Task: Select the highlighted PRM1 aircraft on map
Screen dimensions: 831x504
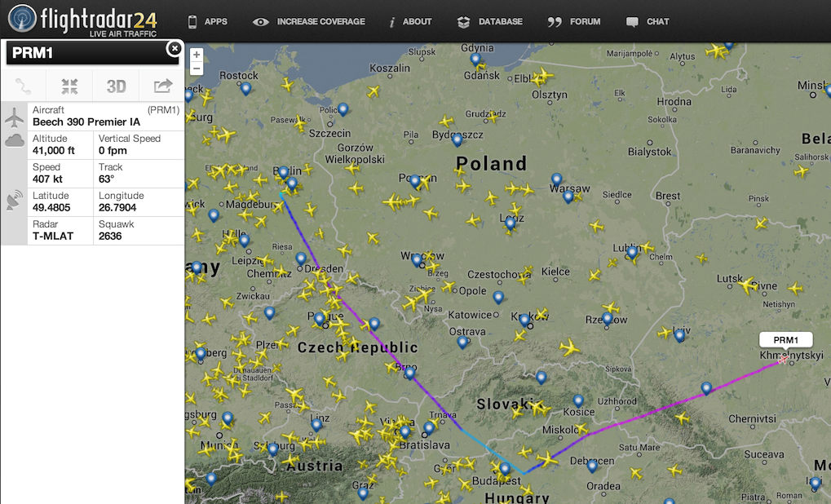Action: (783, 359)
